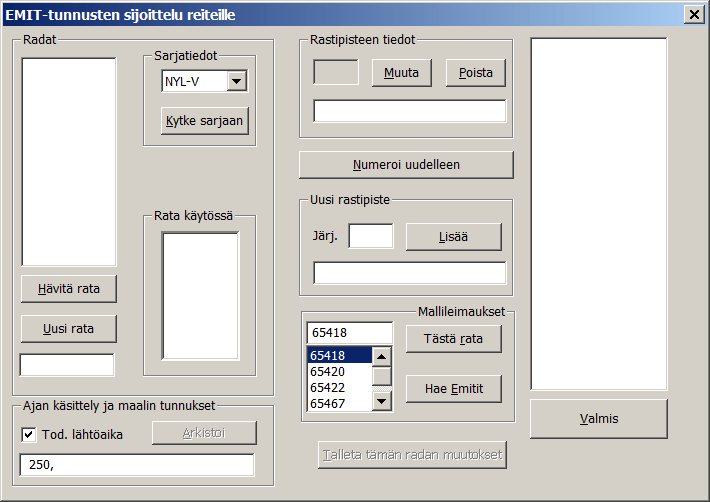Click the Valmis button
710x502 pixels.
pos(598,418)
